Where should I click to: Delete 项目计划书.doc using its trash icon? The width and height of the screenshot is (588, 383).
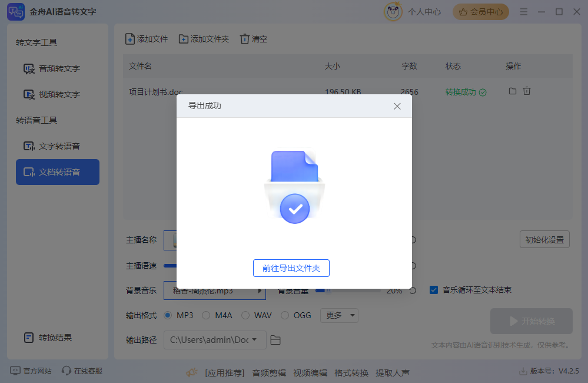coord(527,91)
